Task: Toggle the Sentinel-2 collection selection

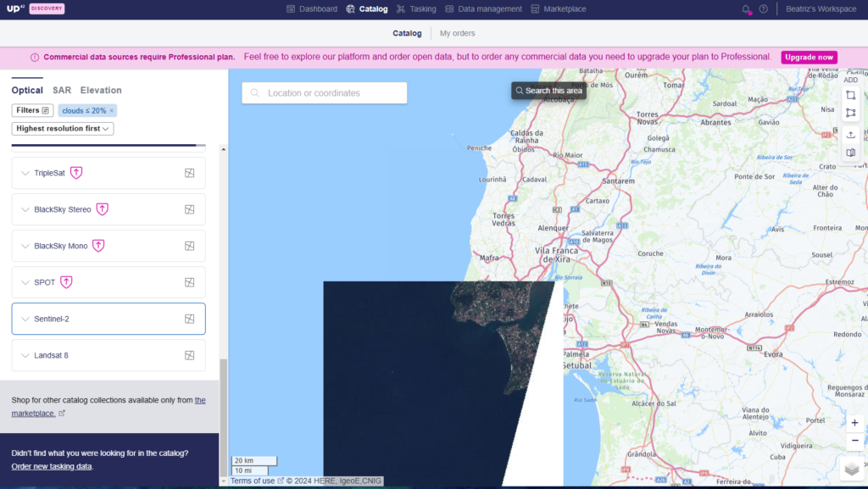Action: (189, 318)
